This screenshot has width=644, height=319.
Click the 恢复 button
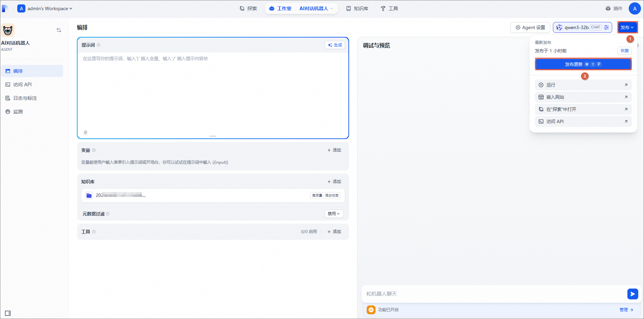coord(625,51)
